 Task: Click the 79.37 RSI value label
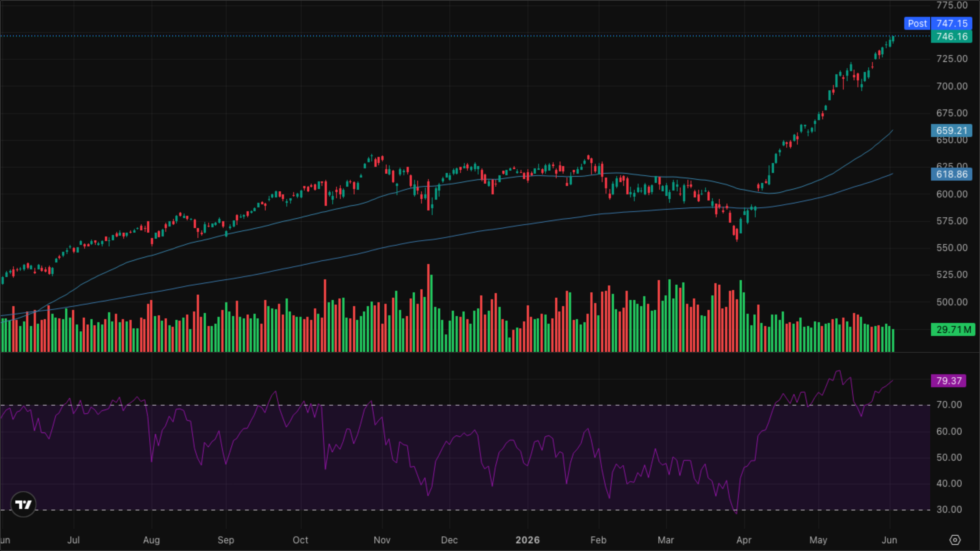[x=948, y=381]
